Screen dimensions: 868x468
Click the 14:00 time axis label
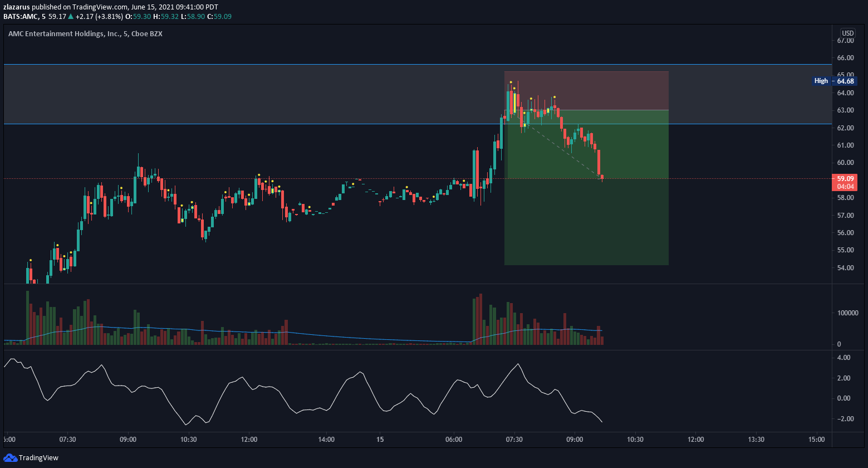point(326,440)
